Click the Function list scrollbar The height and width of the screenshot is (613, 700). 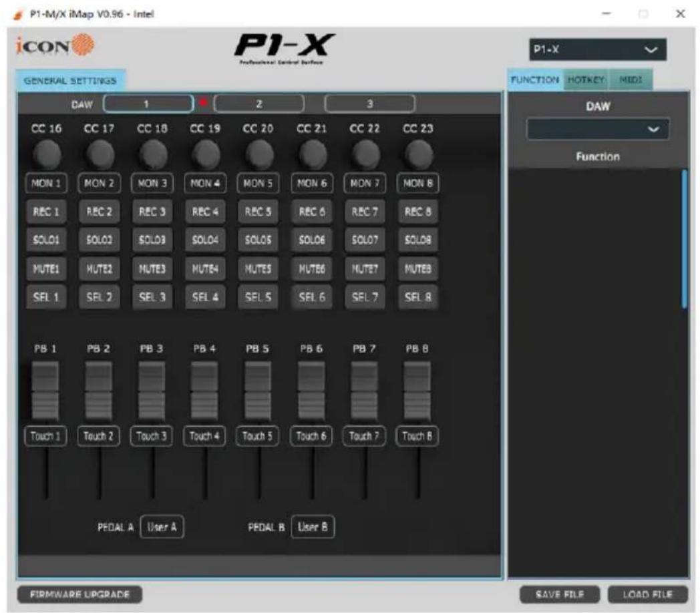[685, 239]
